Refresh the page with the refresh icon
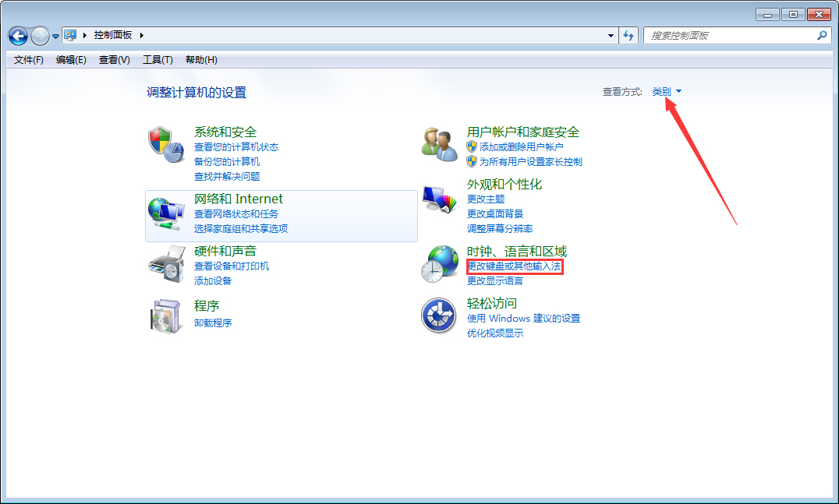The height and width of the screenshot is (504, 839). [x=628, y=35]
